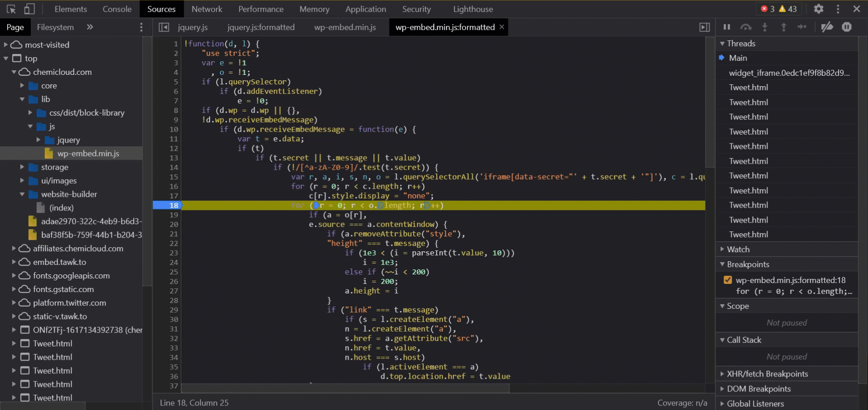Toggle pause on exceptions icon
The width and height of the screenshot is (868, 410).
[847, 27]
